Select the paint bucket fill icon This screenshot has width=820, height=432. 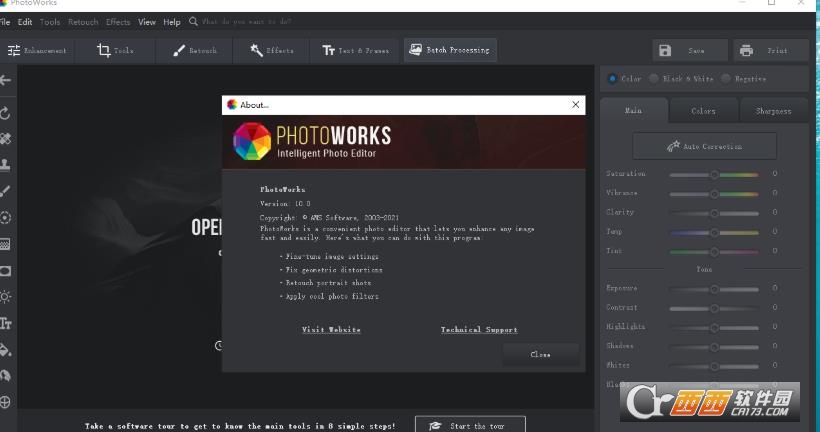point(5,349)
